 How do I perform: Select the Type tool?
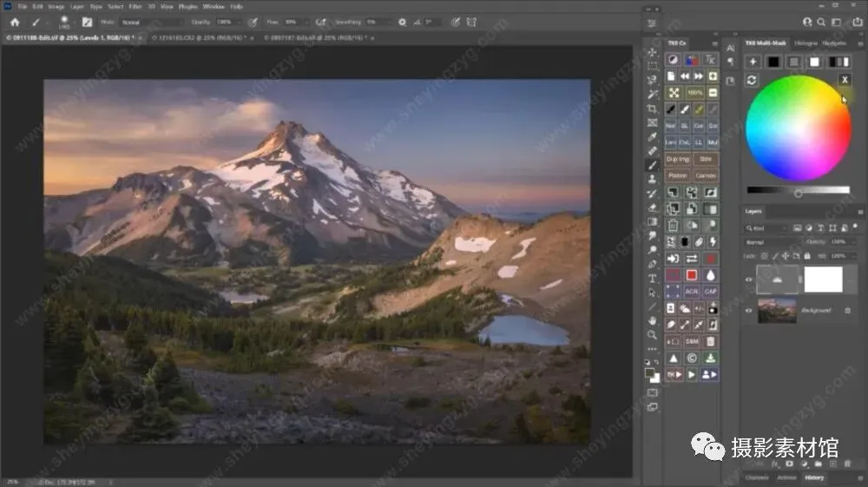653,279
